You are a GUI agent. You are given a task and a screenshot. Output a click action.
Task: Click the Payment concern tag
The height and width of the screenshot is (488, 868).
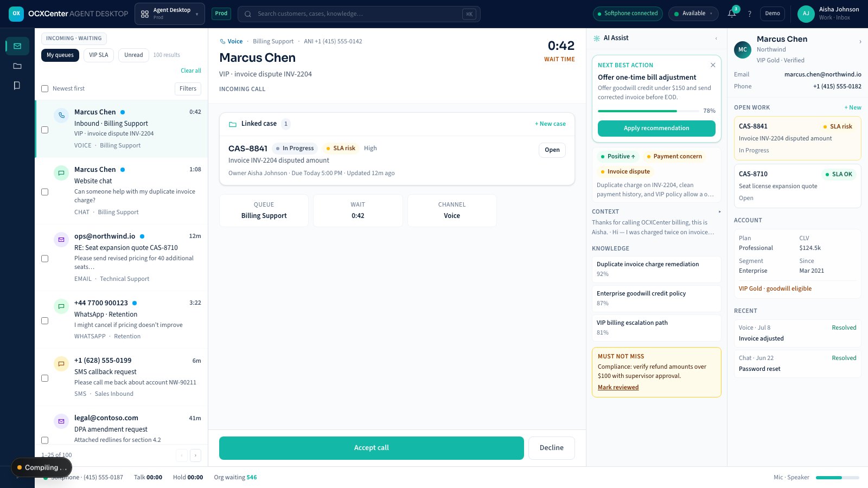(x=674, y=157)
